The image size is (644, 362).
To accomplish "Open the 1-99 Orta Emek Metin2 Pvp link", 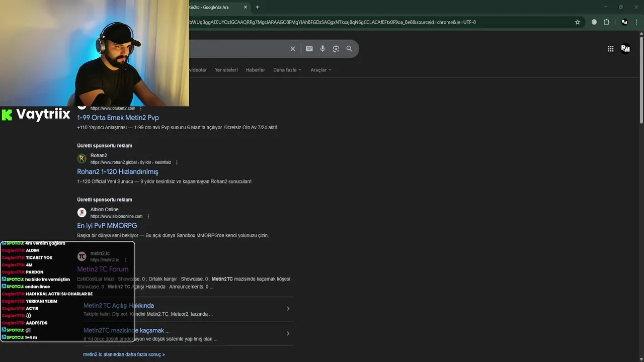I will coord(118,118).
